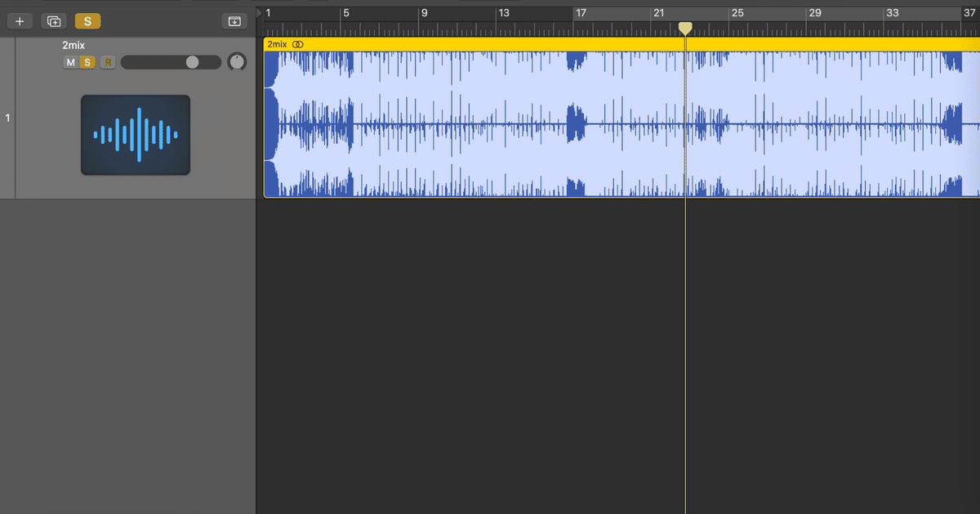The height and width of the screenshot is (514, 980).
Task: Click bar number 29 on the ruler
Action: (x=816, y=12)
